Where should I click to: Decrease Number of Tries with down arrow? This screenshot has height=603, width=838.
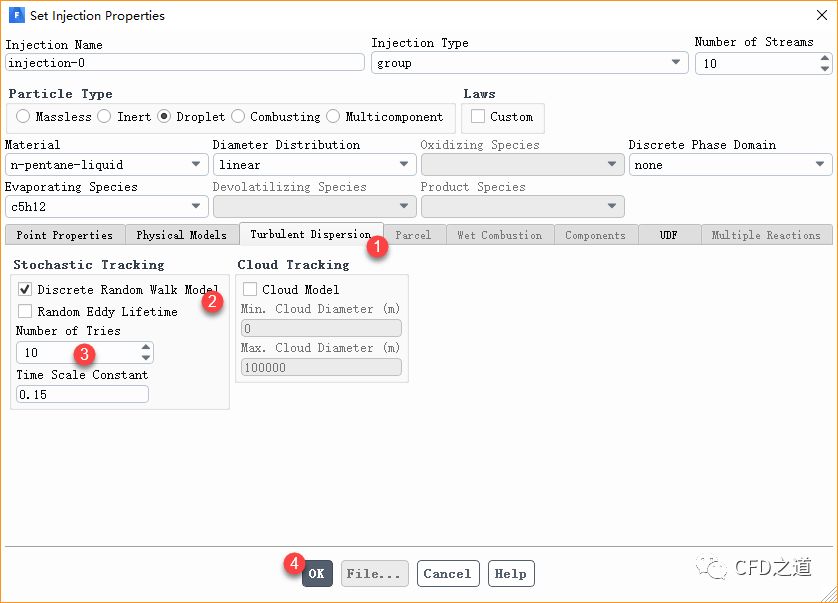pyautogui.click(x=146, y=358)
